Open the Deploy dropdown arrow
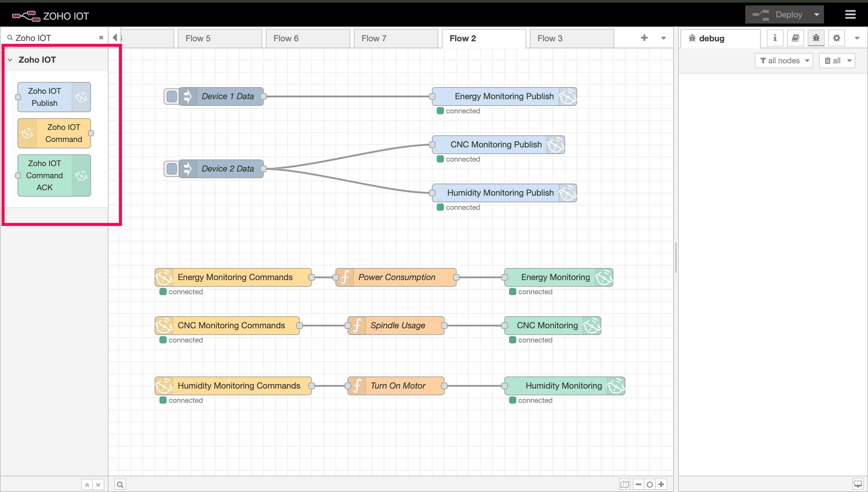Image resolution: width=868 pixels, height=492 pixels. (816, 14)
